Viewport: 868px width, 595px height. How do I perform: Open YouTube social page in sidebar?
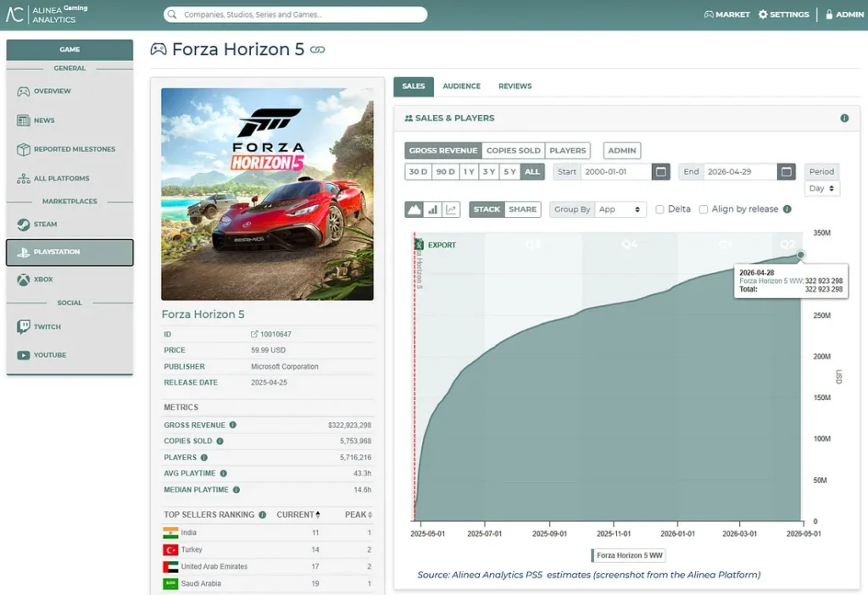[x=70, y=355]
